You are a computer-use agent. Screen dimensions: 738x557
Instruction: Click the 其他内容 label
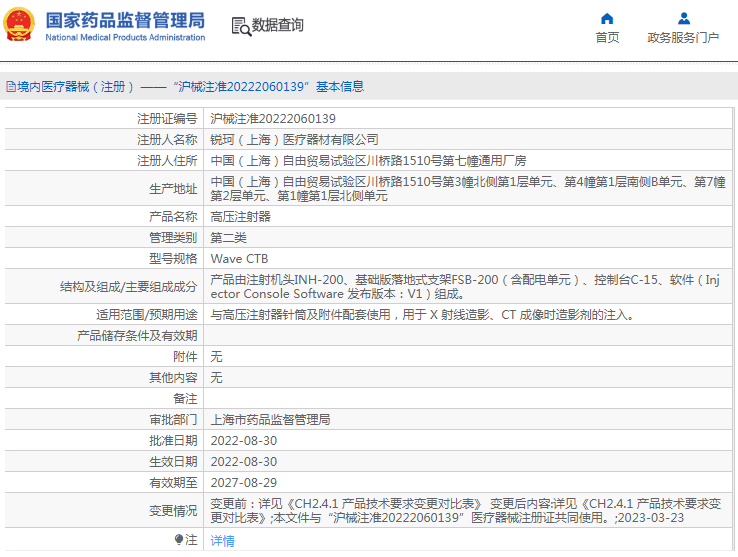[173, 378]
